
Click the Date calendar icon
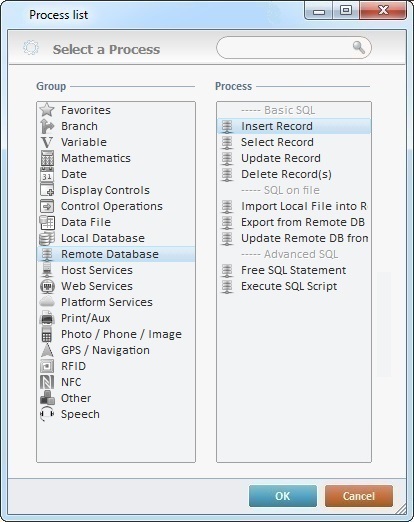click(x=47, y=174)
